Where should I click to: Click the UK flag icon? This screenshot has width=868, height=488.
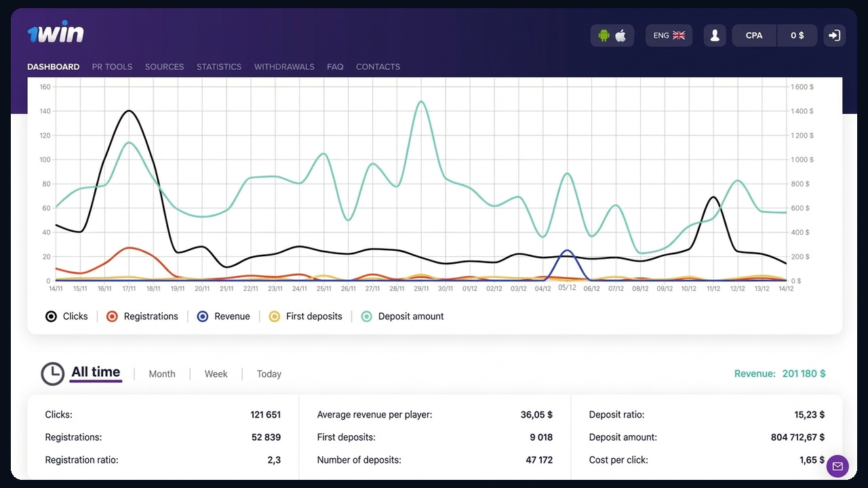tap(679, 35)
